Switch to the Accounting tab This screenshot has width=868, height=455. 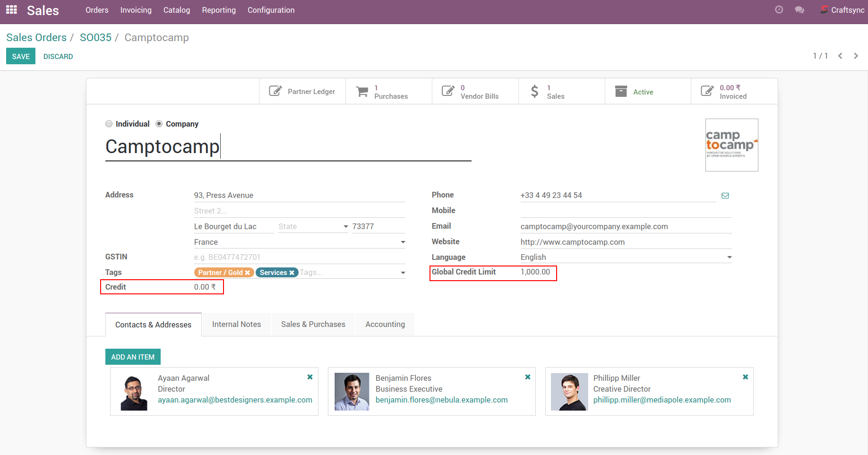coord(385,325)
